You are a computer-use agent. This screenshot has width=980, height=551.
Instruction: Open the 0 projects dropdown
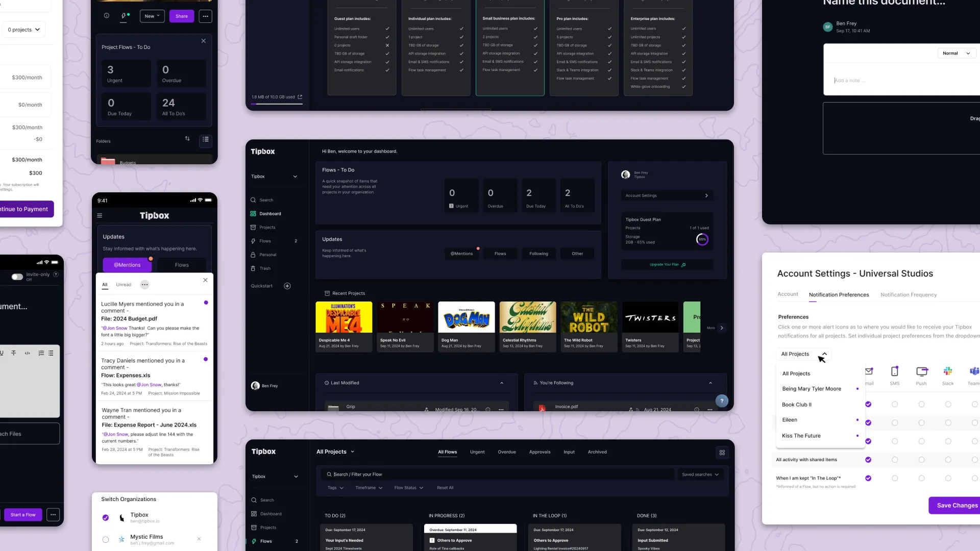click(x=23, y=30)
